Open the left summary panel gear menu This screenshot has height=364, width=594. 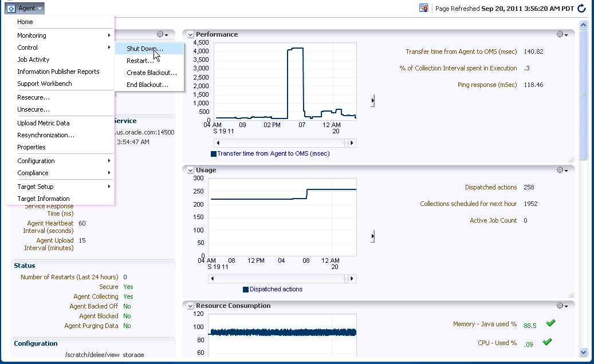[x=163, y=34]
